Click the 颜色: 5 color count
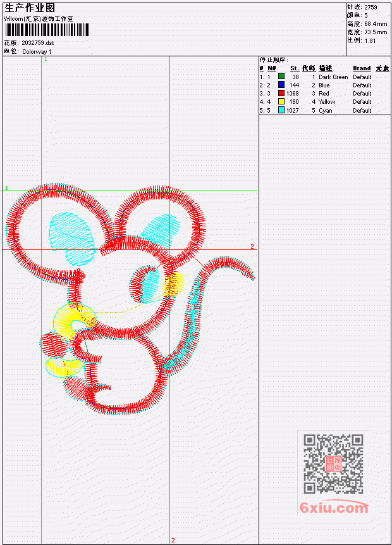 click(x=357, y=15)
